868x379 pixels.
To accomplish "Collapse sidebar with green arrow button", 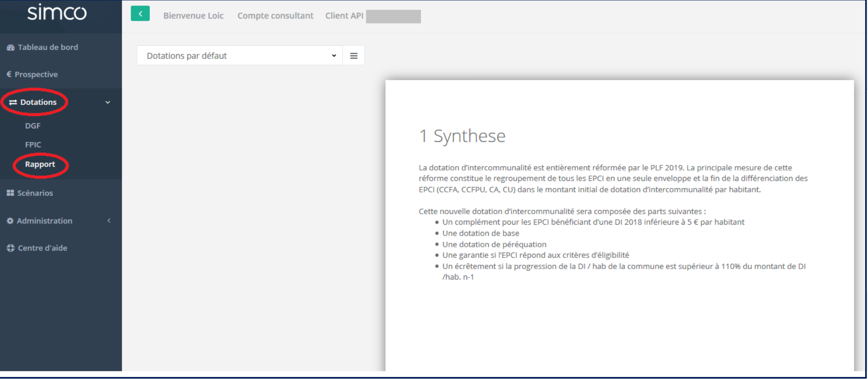I will coord(140,14).
